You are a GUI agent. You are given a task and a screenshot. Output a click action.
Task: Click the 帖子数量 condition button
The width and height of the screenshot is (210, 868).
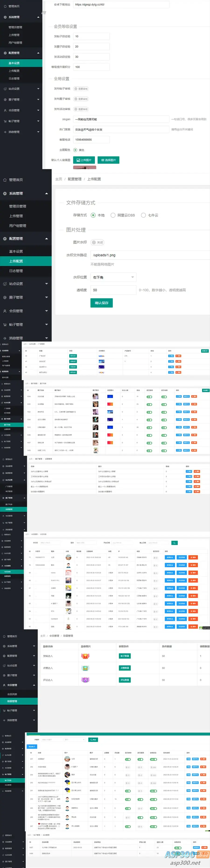point(125,656)
